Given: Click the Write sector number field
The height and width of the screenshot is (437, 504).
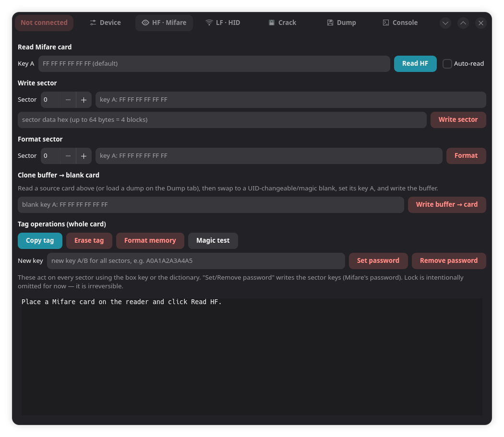Looking at the screenshot, I should click(x=50, y=100).
